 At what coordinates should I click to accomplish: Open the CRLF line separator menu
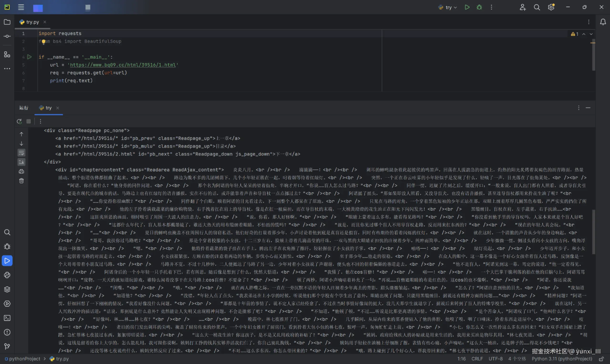pyautogui.click(x=477, y=359)
